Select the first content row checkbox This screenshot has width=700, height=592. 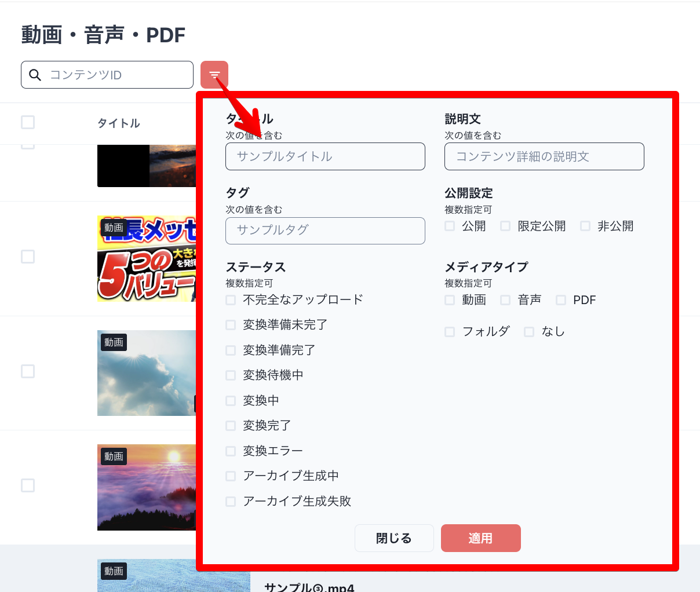point(27,143)
